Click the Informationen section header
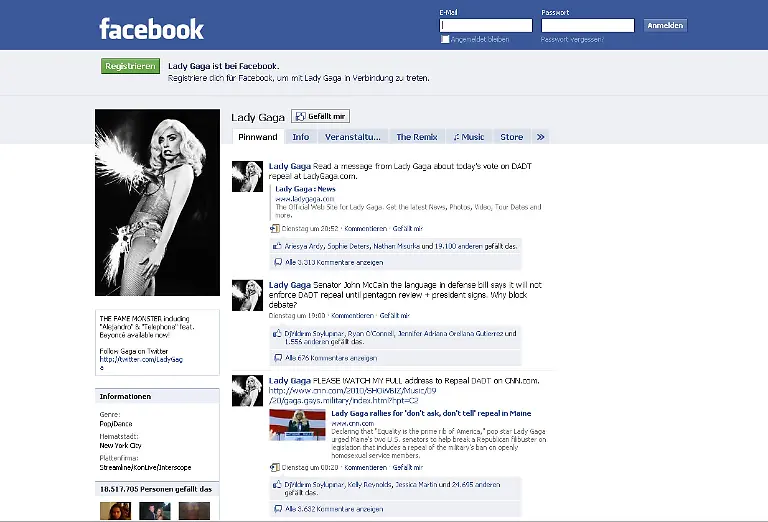The width and height of the screenshot is (768, 522). pos(157,396)
